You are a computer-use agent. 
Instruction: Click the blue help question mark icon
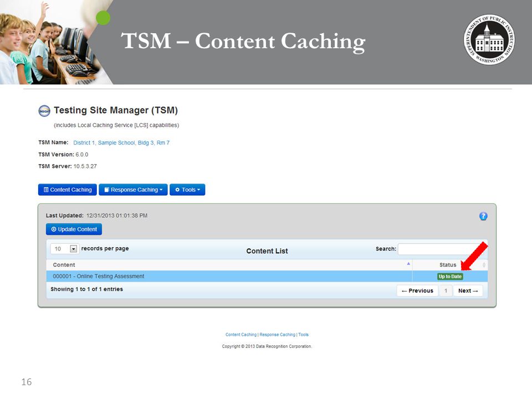483,216
